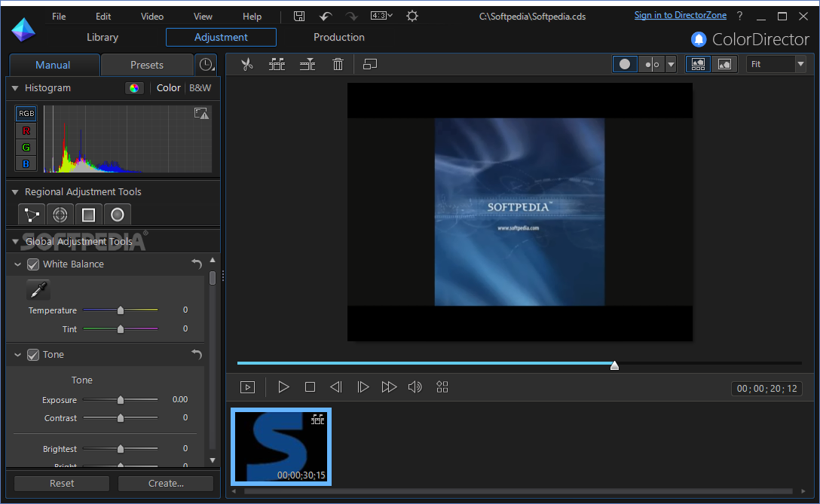Viewport: 820px width, 504px height.
Task: Select the radial filter circle tool
Action: 118,215
